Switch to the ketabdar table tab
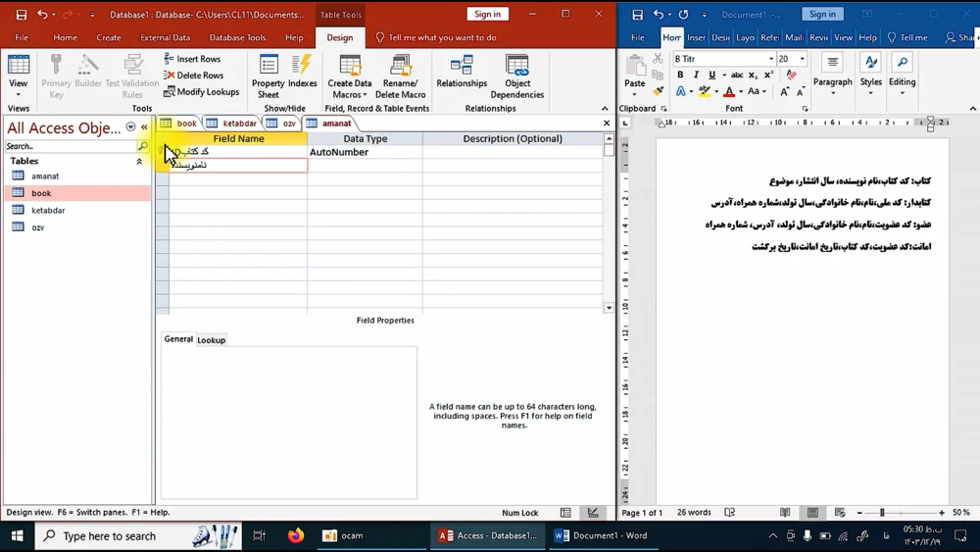 click(232, 124)
